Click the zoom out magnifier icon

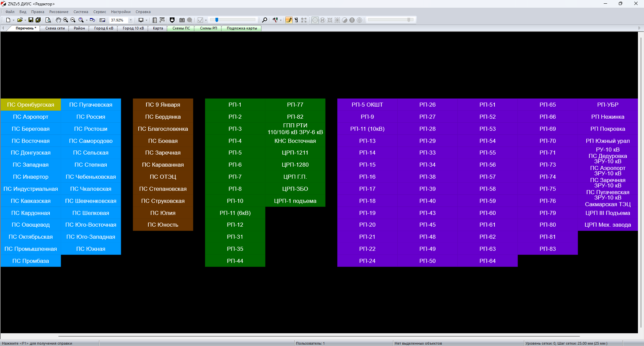click(73, 20)
